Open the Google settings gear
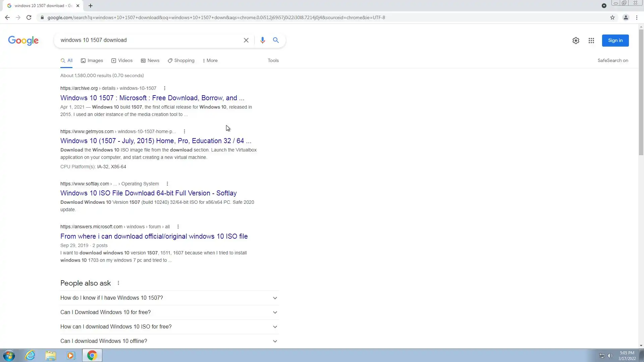This screenshot has height=362, width=644. (576, 41)
